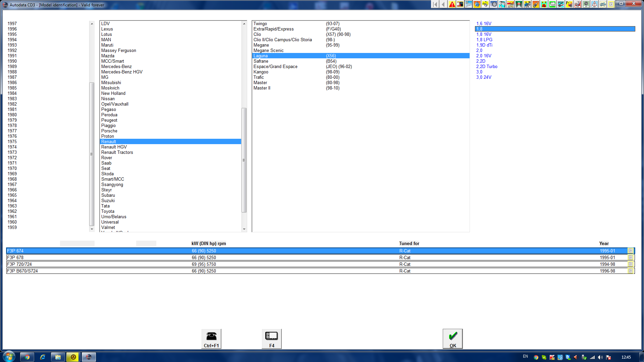Select year 1995 in the year list

pyautogui.click(x=12, y=34)
